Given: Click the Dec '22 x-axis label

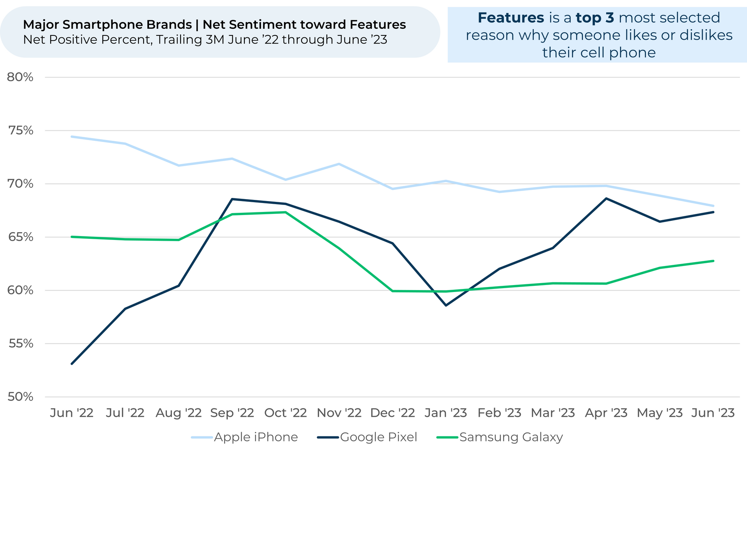Looking at the screenshot, I should coord(393,413).
